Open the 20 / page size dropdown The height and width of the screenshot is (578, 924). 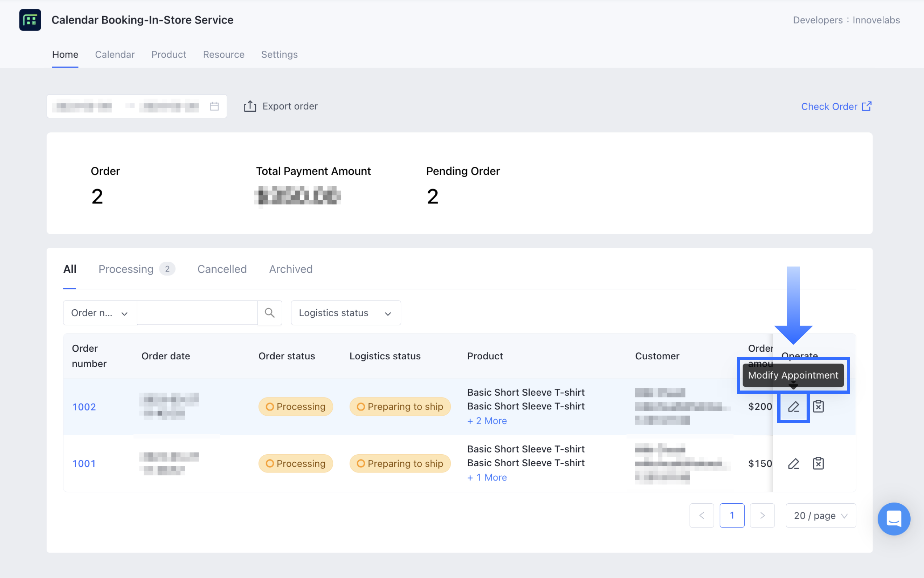(820, 515)
